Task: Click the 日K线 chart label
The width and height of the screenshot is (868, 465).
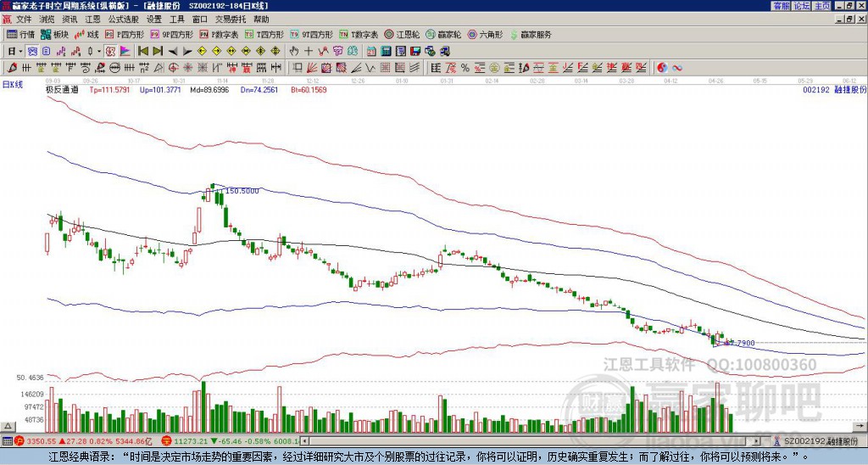Action: pyautogui.click(x=12, y=85)
